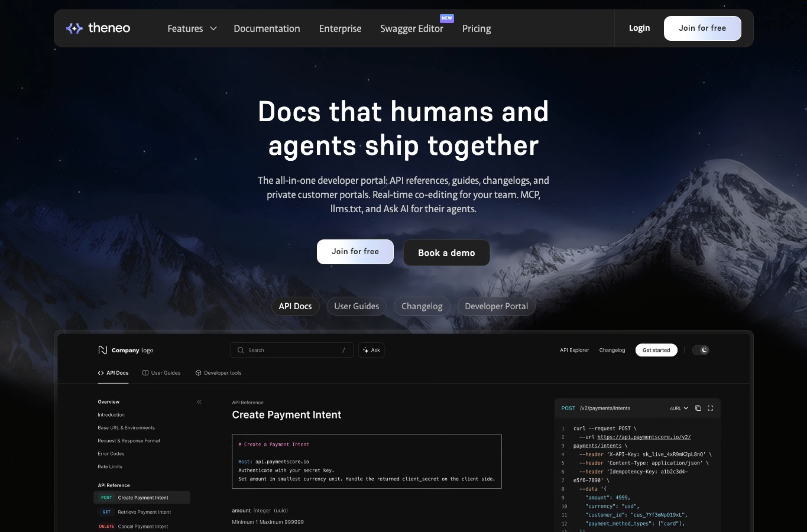
Task: Click the API Reference sidebar heading
Action: [x=114, y=485]
